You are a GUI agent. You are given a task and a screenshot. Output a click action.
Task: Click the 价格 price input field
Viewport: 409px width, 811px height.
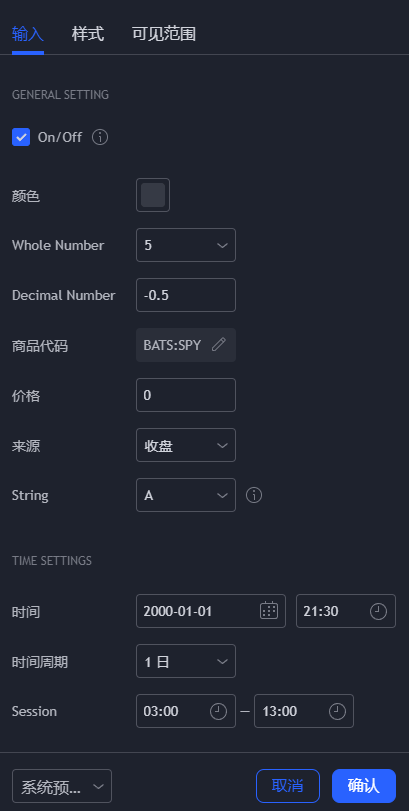pos(186,395)
